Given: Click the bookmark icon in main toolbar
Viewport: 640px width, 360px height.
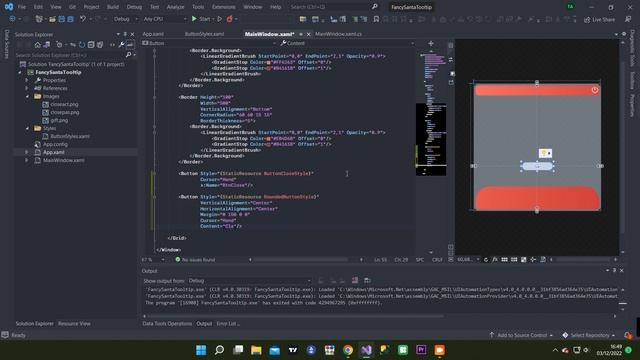Looking at the screenshot, I should pos(376,19).
